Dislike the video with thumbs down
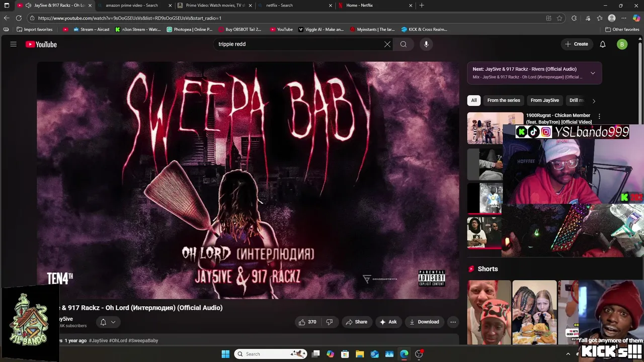The width and height of the screenshot is (644, 362). pos(330,322)
